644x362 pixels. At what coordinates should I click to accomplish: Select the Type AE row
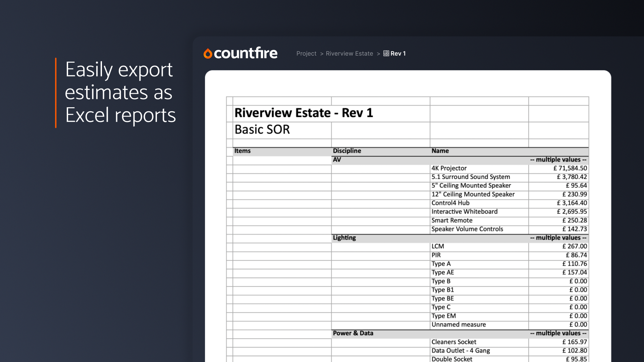click(443, 273)
